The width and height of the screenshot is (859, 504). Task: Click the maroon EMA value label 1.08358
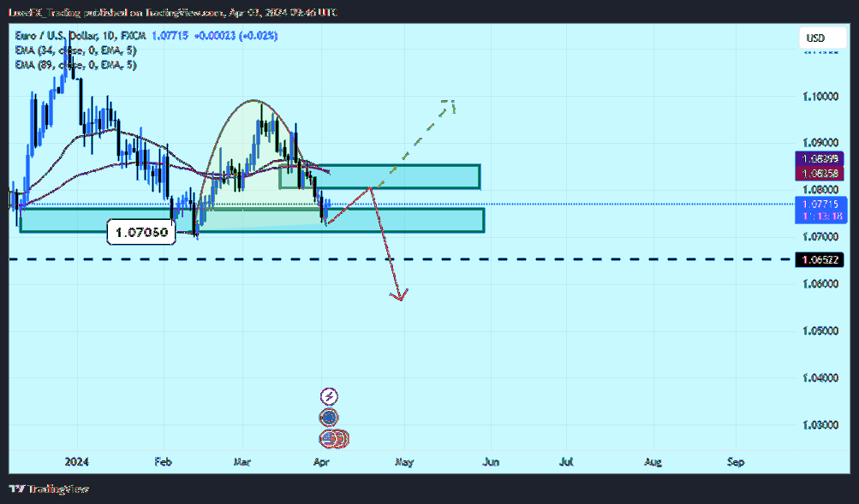tap(820, 174)
